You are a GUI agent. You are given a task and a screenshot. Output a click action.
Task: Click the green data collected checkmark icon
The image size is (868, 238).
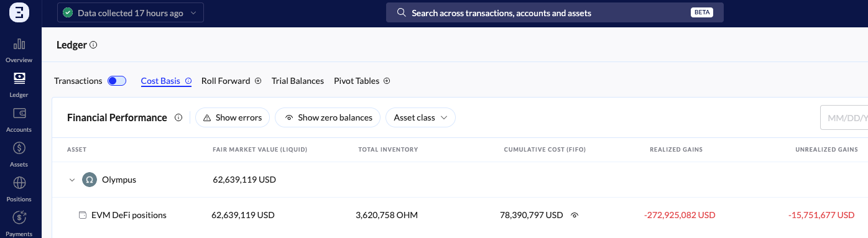[68, 12]
